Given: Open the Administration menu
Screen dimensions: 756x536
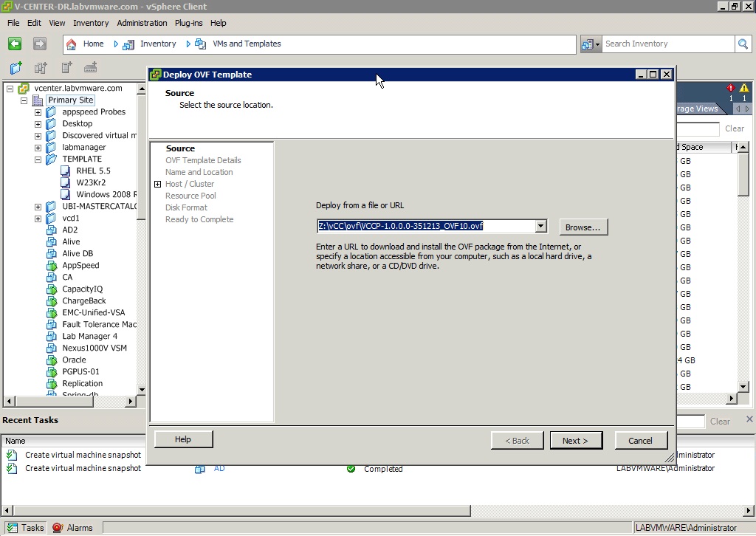Looking at the screenshot, I should [x=142, y=23].
